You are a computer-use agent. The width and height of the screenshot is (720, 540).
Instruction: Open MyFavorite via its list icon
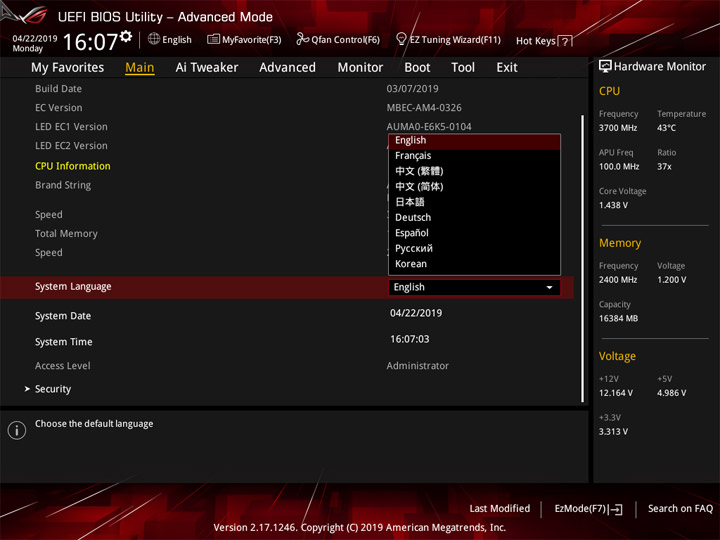[x=213, y=39]
